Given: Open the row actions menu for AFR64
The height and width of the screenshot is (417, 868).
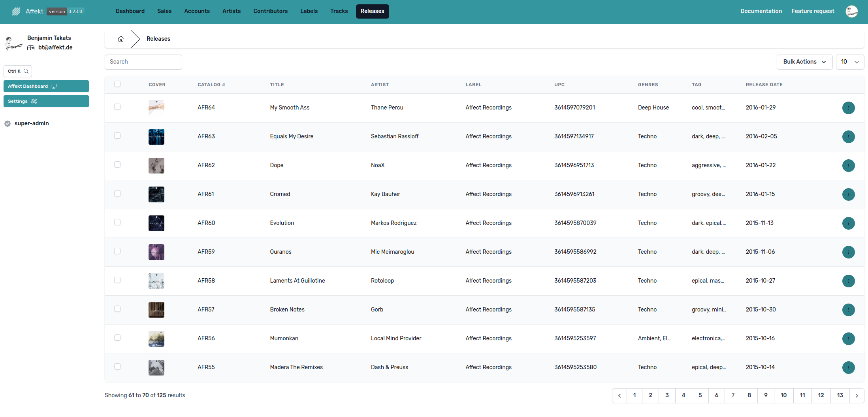Looking at the screenshot, I should (x=849, y=108).
